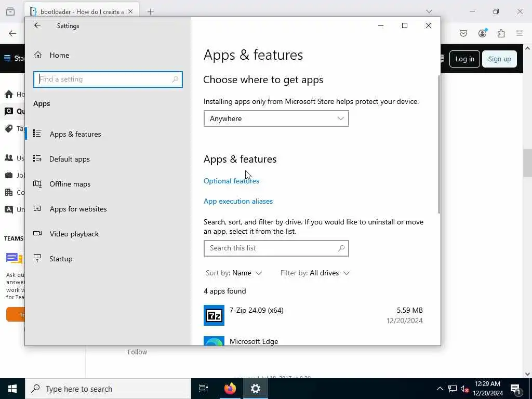Image resolution: width=532 pixels, height=399 pixels.
Task: Open browser extensions puzzle icon
Action: point(501,33)
